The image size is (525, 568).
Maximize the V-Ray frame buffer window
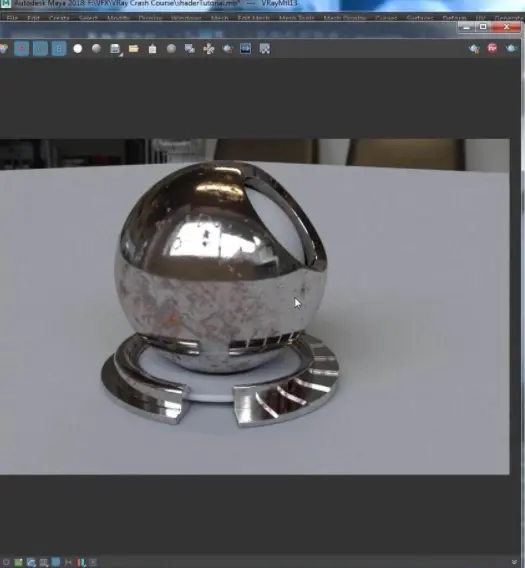click(x=483, y=27)
